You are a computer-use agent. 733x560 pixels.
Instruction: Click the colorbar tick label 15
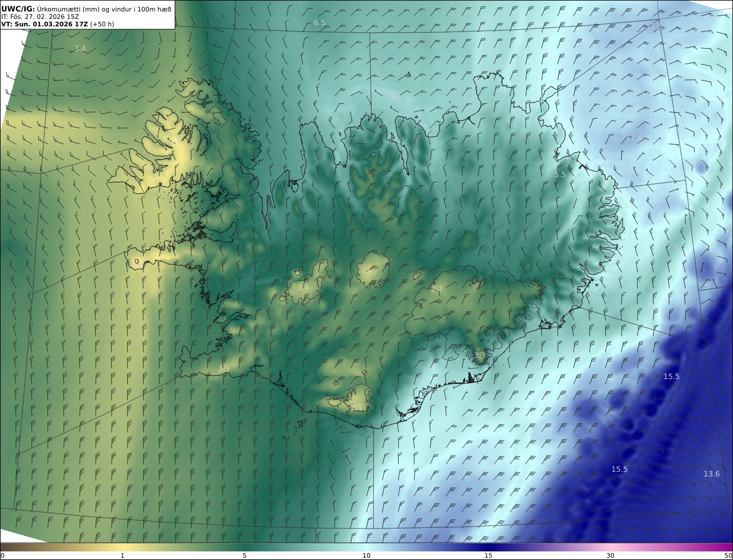point(488,555)
